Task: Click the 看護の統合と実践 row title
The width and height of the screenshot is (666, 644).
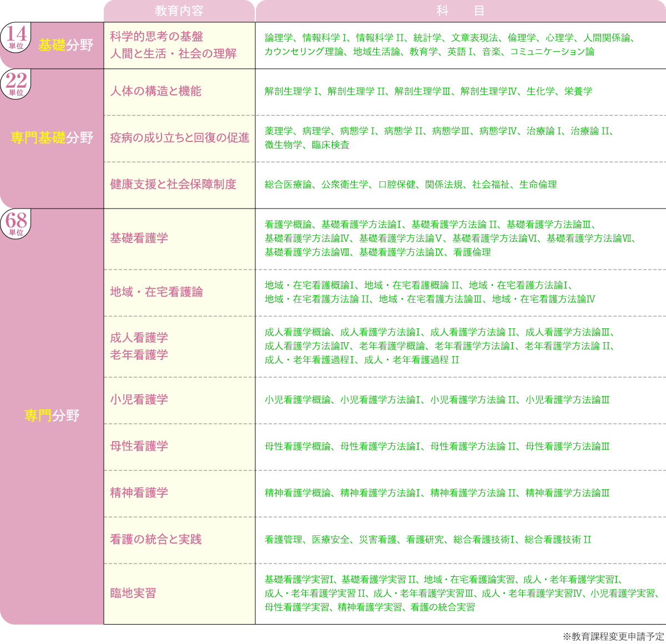Action: pos(156,540)
